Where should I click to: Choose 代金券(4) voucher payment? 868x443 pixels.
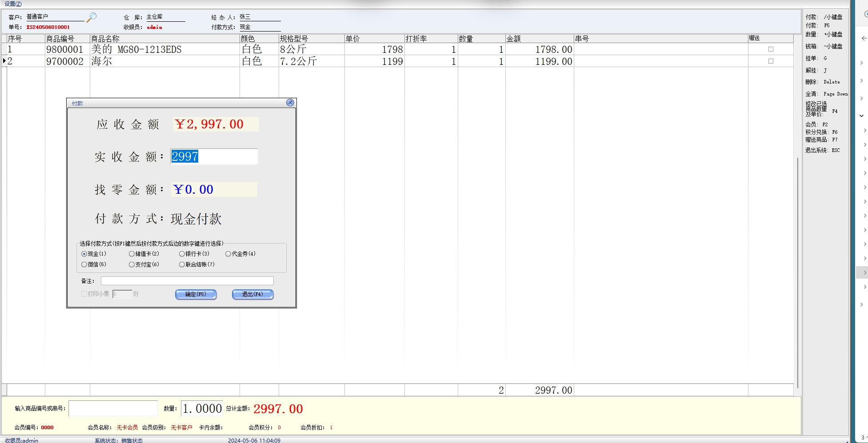pyautogui.click(x=228, y=254)
